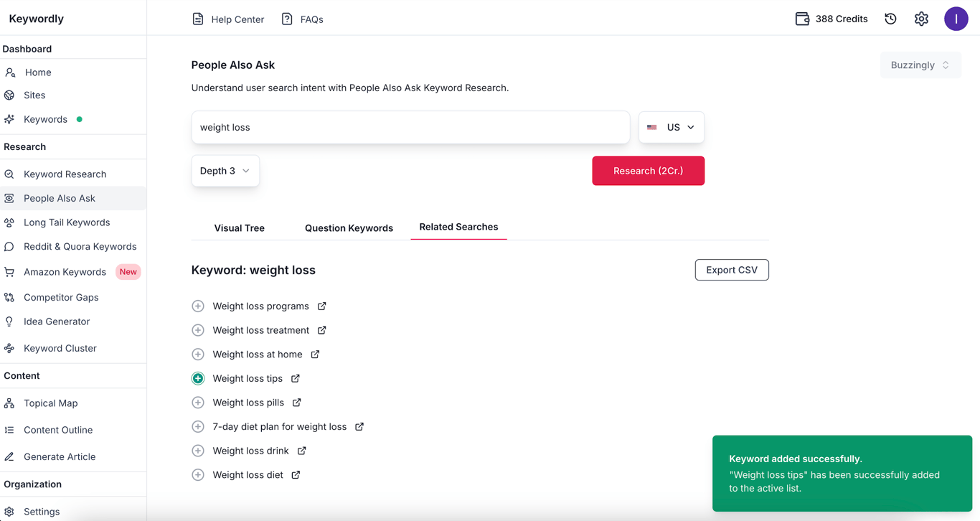Toggle the added Weight loss tips keyword
This screenshot has width=980, height=521.
point(198,378)
